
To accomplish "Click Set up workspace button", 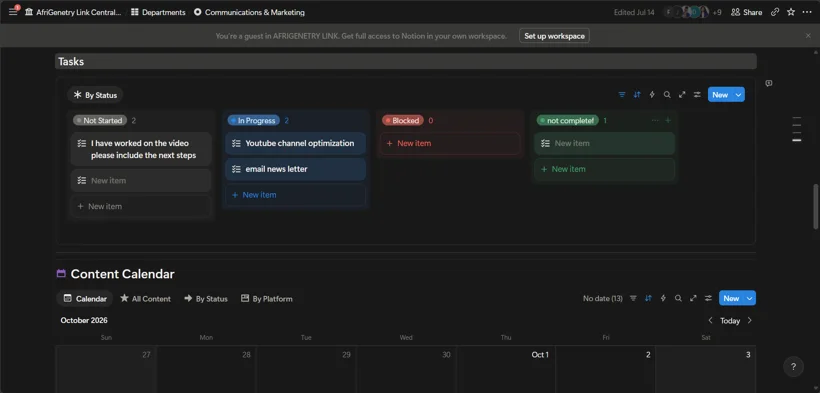I will (554, 36).
